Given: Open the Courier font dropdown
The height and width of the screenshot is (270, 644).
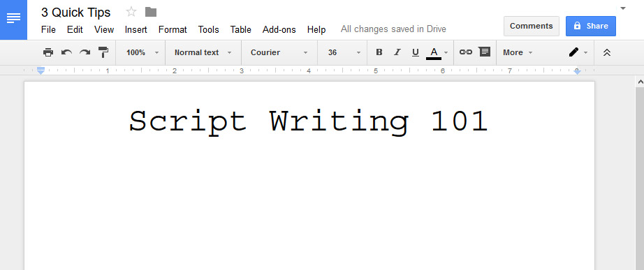Looking at the screenshot, I should pyautogui.click(x=279, y=52).
